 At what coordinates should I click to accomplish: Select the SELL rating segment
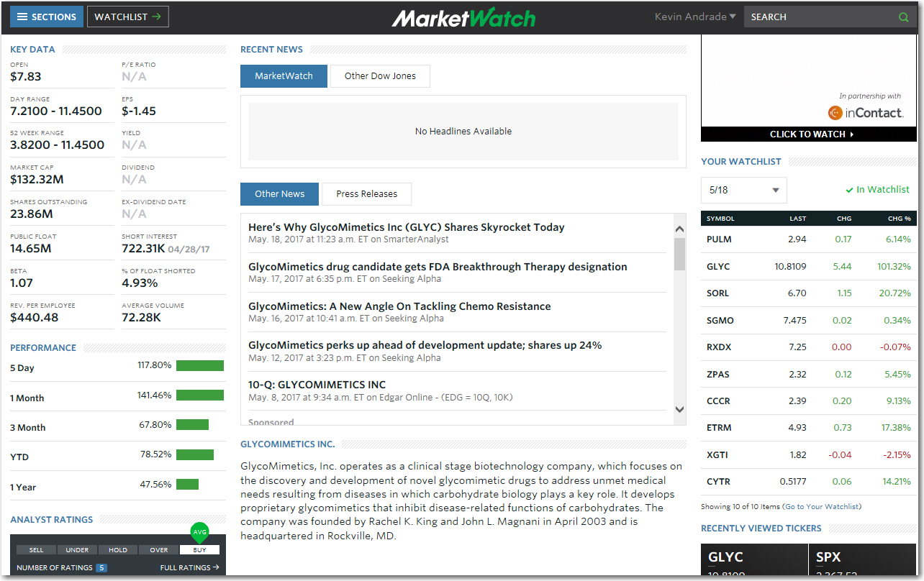pos(36,550)
